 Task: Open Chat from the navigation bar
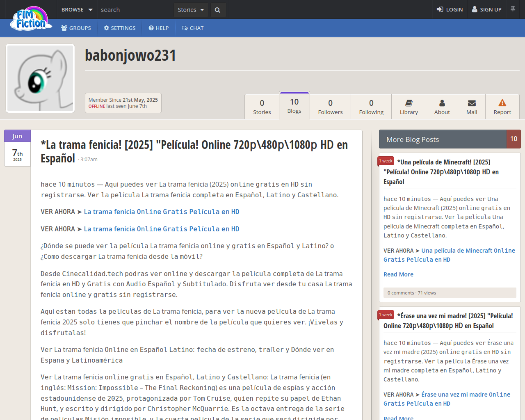pos(192,28)
